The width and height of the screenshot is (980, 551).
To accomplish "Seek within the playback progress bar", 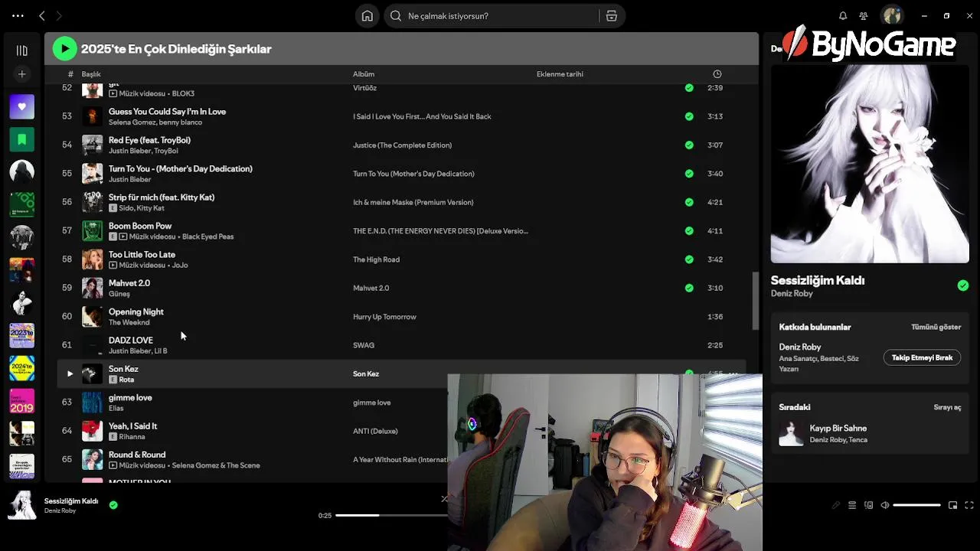I will point(390,515).
